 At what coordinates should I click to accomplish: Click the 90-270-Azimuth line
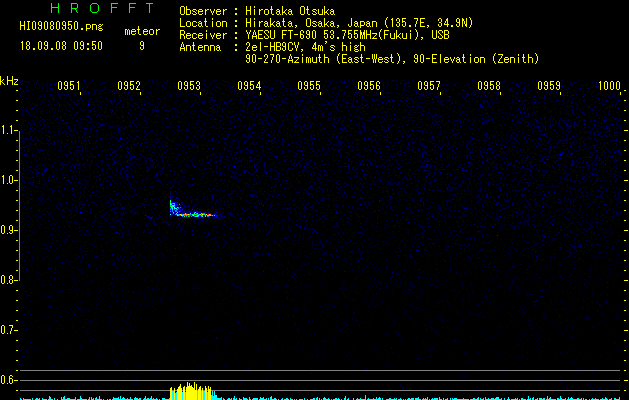(x=392, y=59)
